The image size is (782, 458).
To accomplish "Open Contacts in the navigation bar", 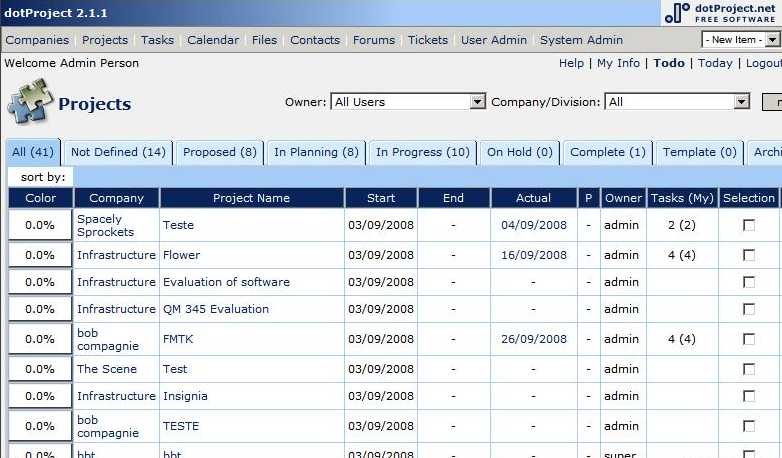I will pos(315,40).
